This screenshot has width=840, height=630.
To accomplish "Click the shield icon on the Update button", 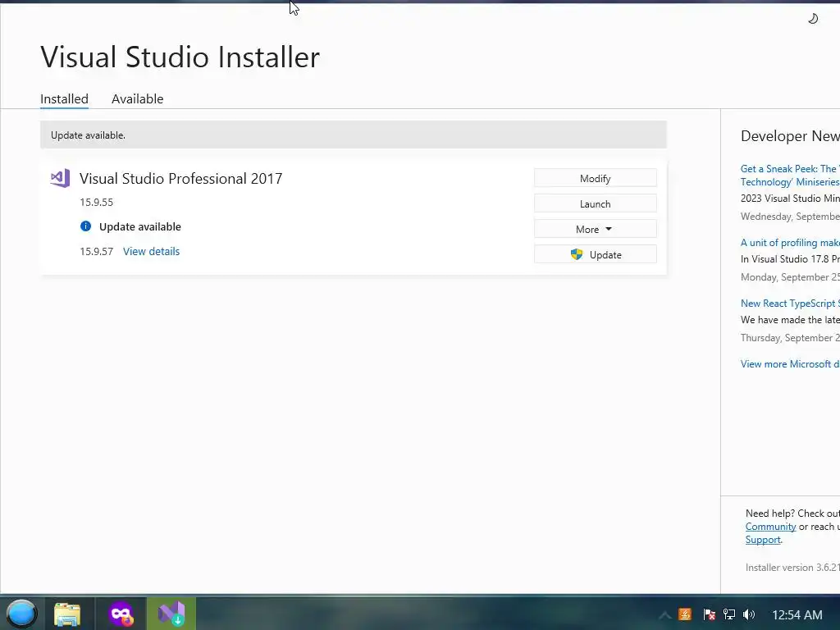I will 577,254.
